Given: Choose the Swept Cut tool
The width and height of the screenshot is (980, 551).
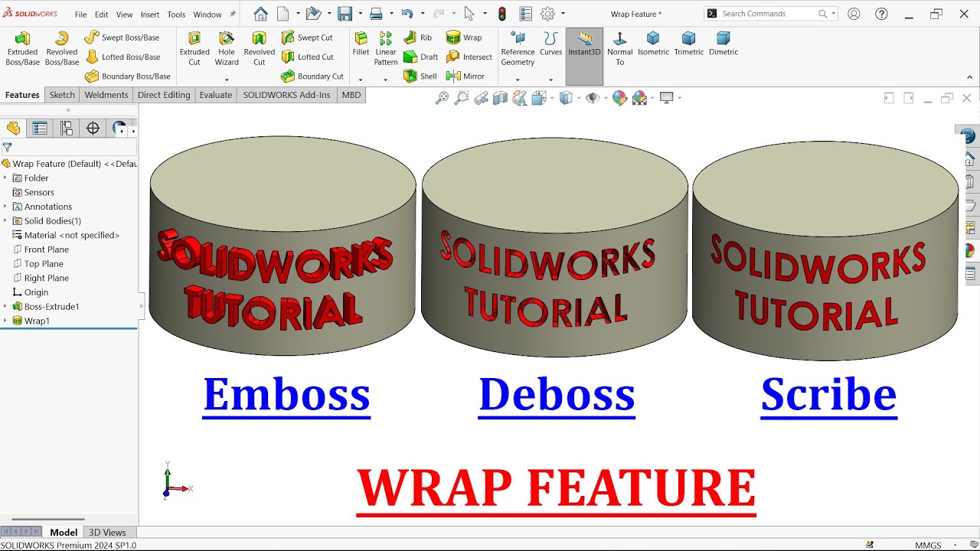Looking at the screenshot, I should point(307,37).
